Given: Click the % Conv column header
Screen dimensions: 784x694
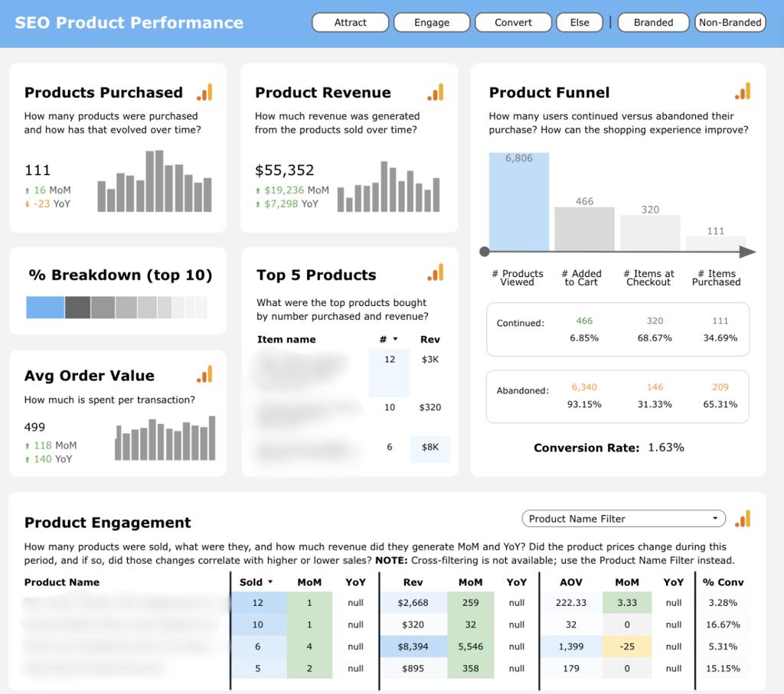Looking at the screenshot, I should coord(723,582).
